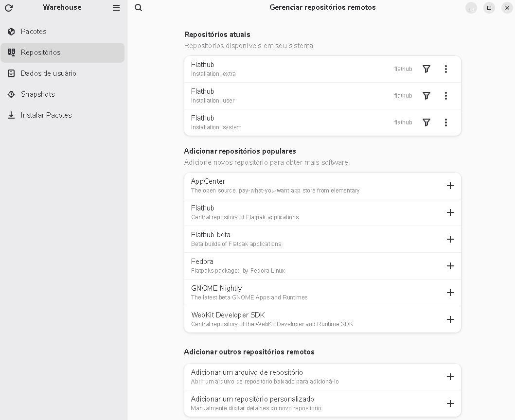This screenshot has height=420, width=515.
Task: Open the hamburger main menu
Action: tap(116, 8)
